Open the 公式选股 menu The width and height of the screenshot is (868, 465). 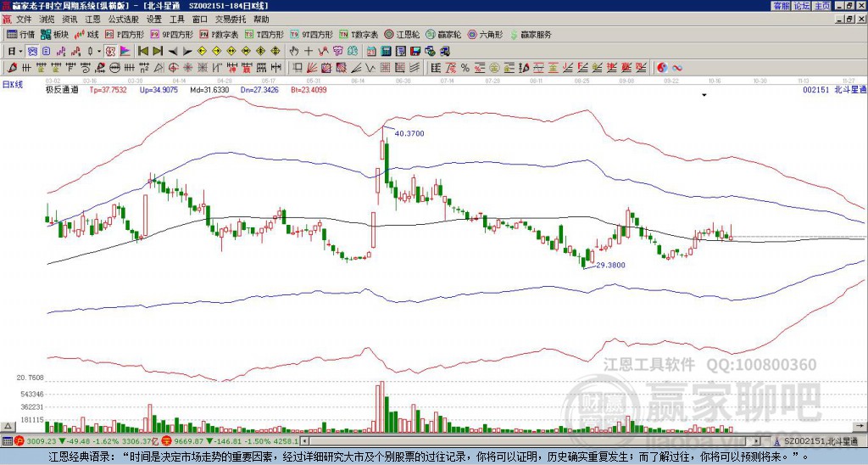[x=124, y=20]
